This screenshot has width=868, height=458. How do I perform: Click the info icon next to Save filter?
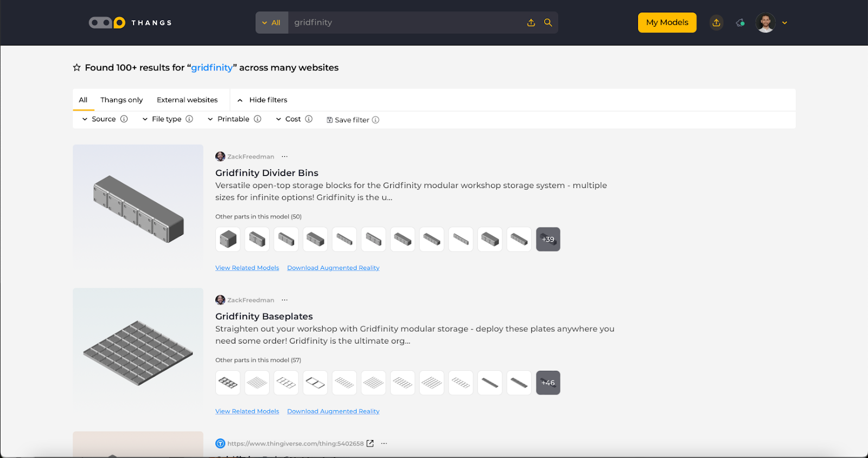[375, 120]
